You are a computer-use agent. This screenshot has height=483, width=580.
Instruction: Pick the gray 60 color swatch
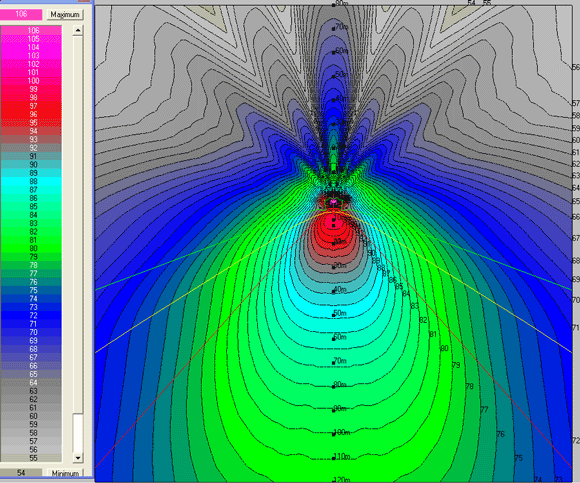click(x=31, y=416)
